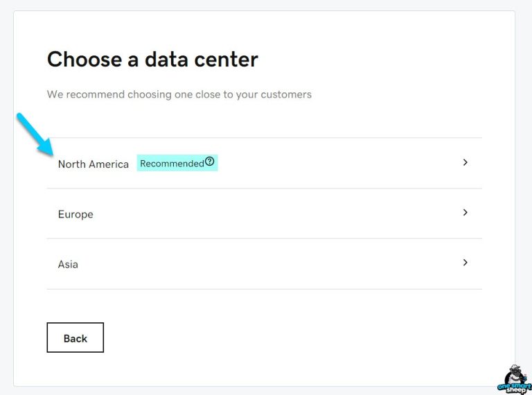Click the One Smart Sheep logo

pos(513,379)
